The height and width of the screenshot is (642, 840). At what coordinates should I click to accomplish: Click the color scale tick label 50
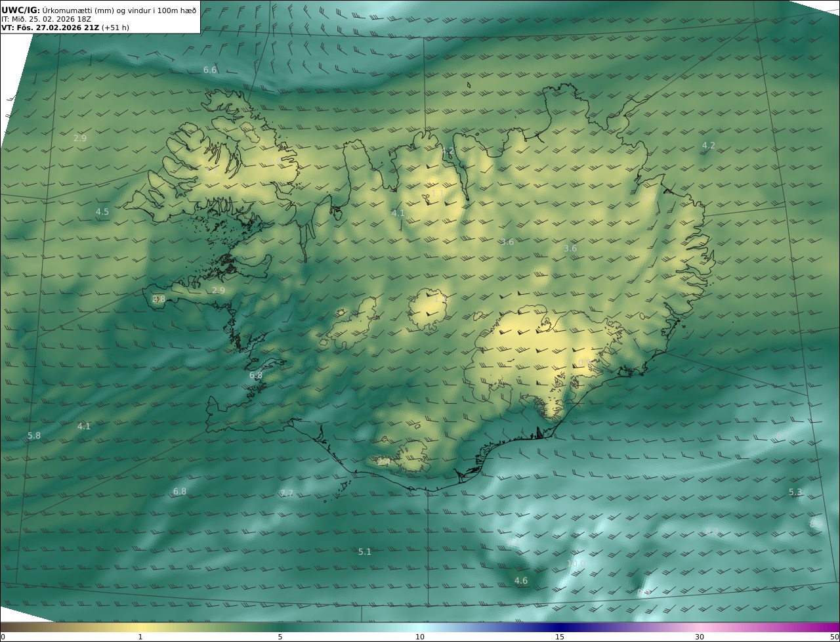(x=834, y=637)
